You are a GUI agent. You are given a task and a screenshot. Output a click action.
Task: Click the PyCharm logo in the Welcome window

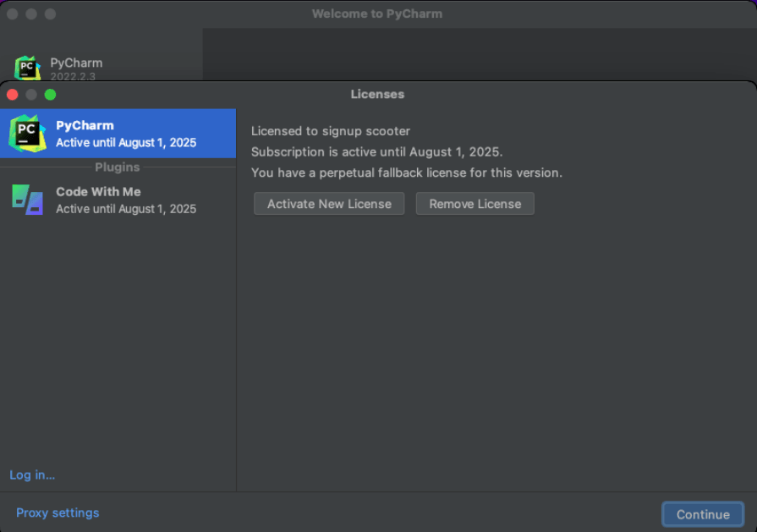click(27, 69)
